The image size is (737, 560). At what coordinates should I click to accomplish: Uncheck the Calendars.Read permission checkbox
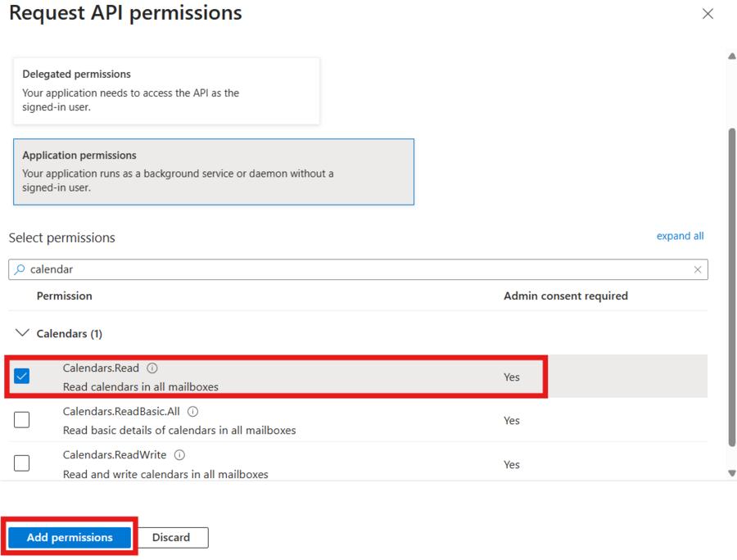point(21,376)
